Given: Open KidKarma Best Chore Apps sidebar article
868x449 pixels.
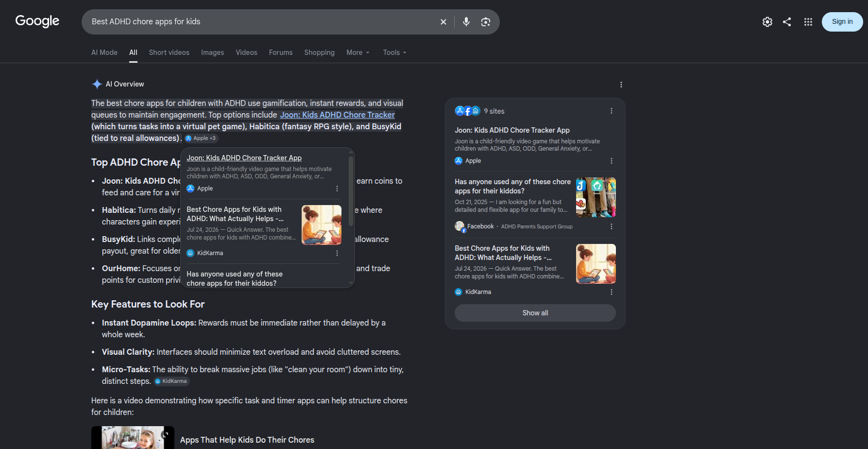Looking at the screenshot, I should pyautogui.click(x=503, y=253).
